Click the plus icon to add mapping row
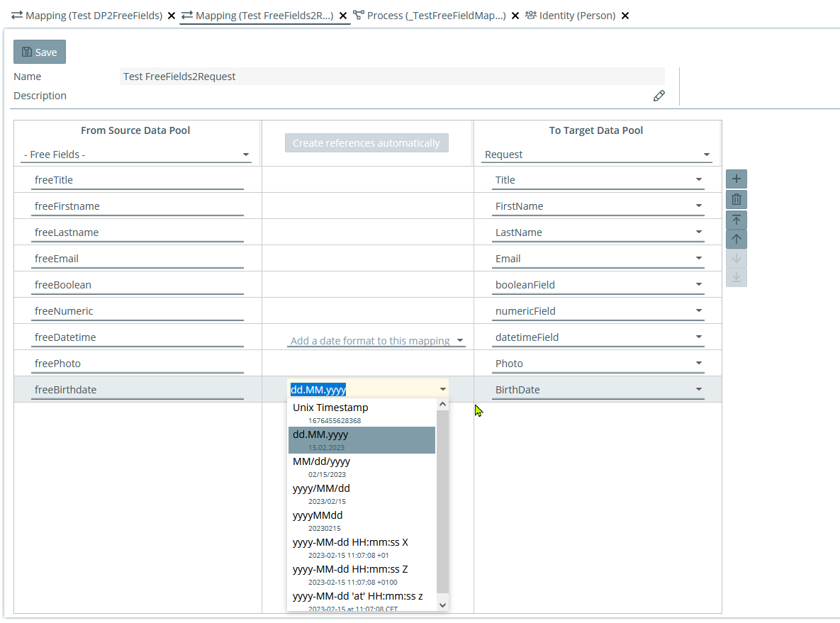 736,179
